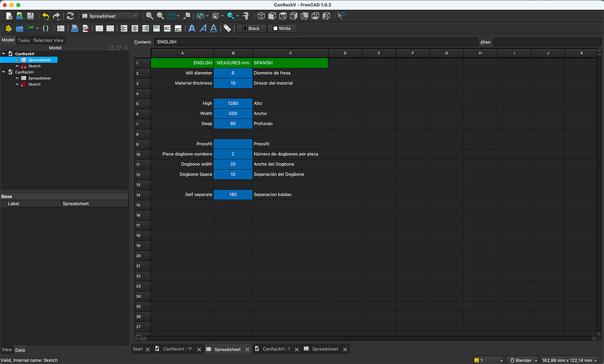
Task: Select cell with value 1280
Action: [x=233, y=104]
